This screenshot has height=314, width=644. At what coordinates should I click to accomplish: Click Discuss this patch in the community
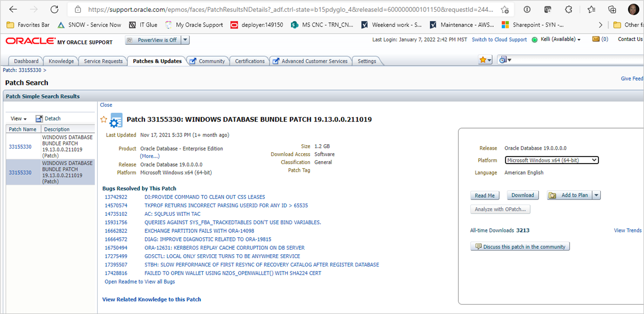tap(520, 247)
